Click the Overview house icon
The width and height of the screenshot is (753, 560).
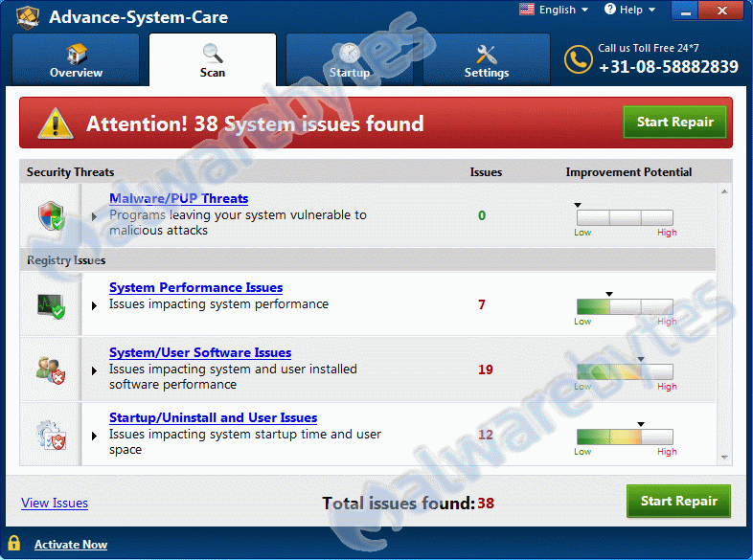77,54
